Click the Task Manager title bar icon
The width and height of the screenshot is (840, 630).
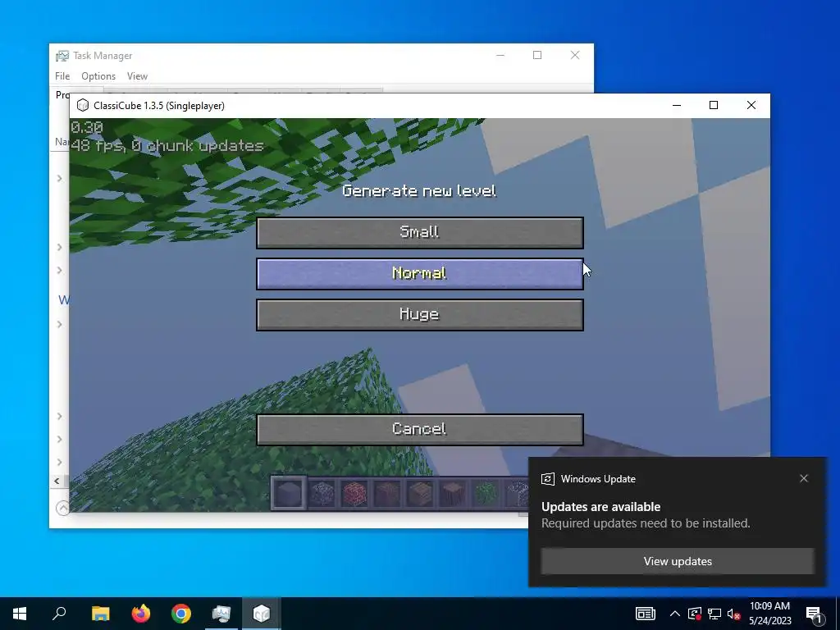click(x=62, y=56)
